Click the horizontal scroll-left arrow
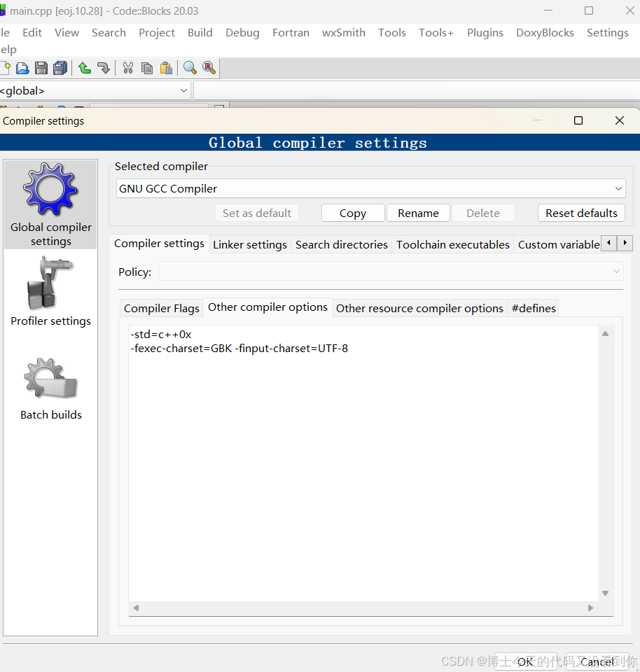The width and height of the screenshot is (640, 672). (x=137, y=608)
